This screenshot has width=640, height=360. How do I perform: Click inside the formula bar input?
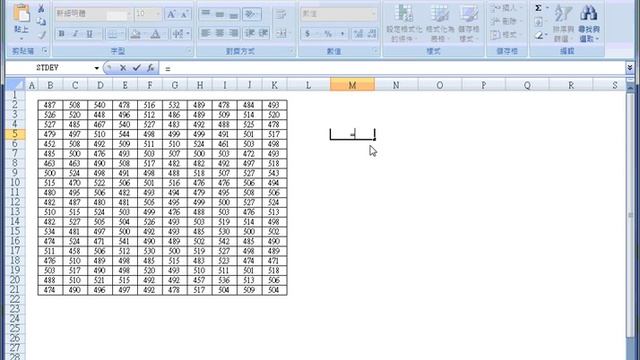392,68
